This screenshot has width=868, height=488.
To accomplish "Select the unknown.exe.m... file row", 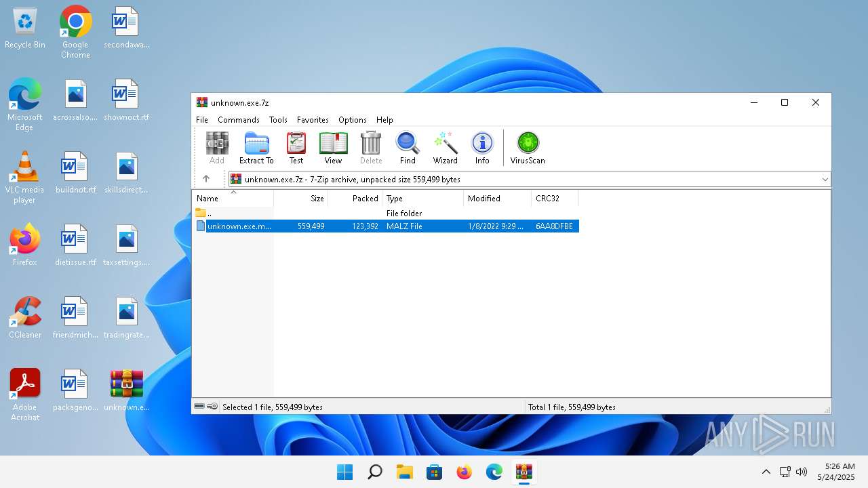I will (x=385, y=226).
